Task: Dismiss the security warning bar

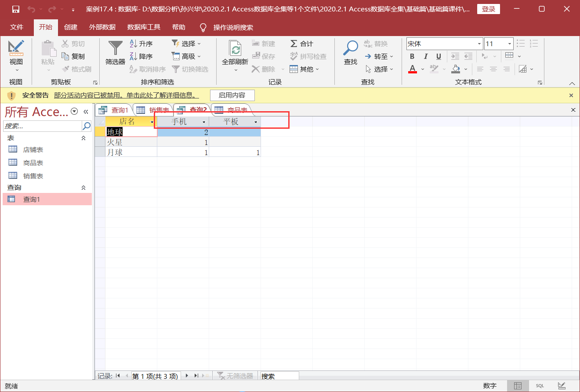Action: click(x=571, y=95)
